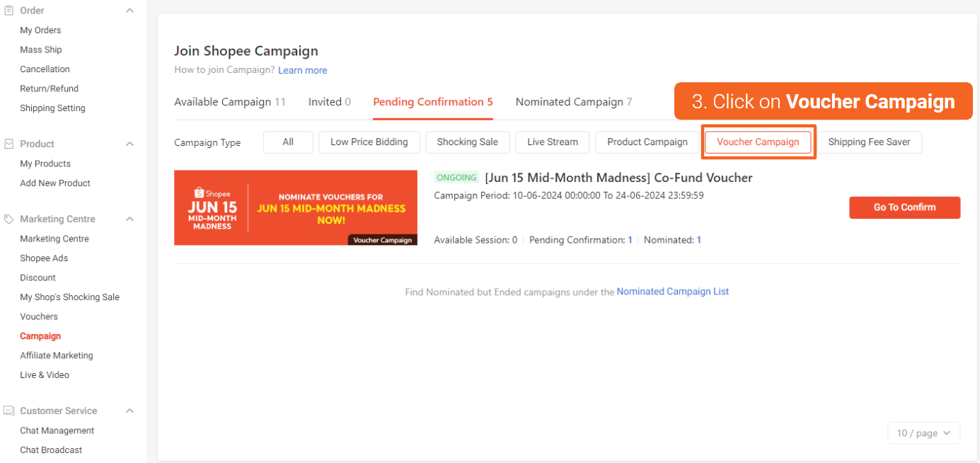The width and height of the screenshot is (980, 463).
Task: Select Pending Confirmation tab
Action: click(x=433, y=102)
